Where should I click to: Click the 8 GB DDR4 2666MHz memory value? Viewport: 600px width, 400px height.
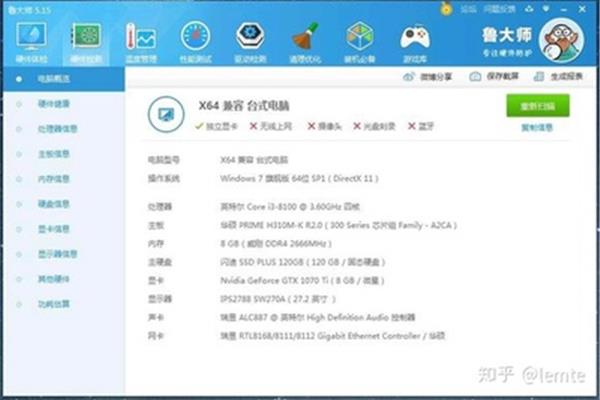pos(276,244)
